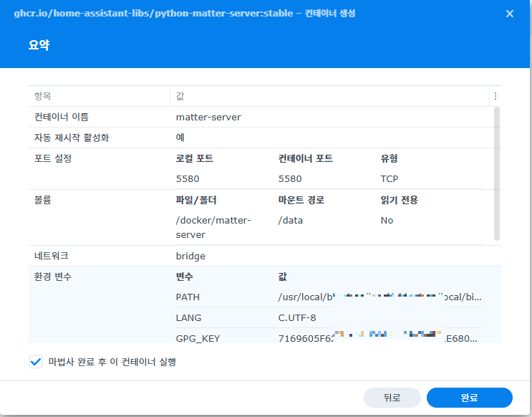Click the auto-restart value 예
The width and height of the screenshot is (532, 417).
pos(180,138)
